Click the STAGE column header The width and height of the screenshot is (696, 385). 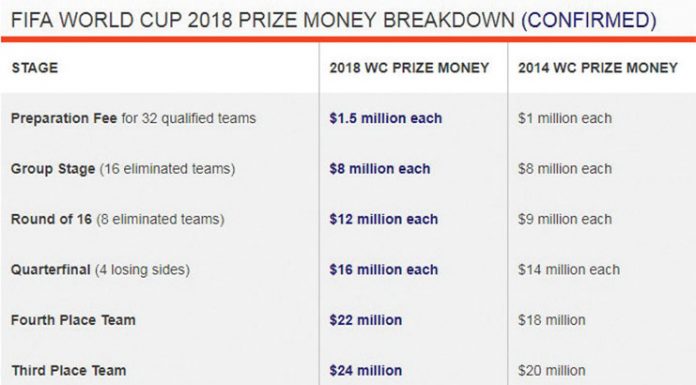(x=35, y=68)
